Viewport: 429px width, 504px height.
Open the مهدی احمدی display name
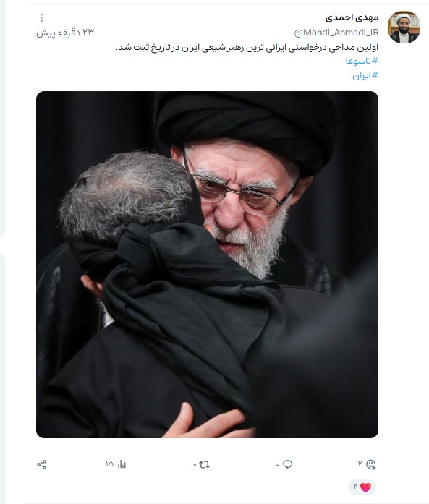pos(352,17)
